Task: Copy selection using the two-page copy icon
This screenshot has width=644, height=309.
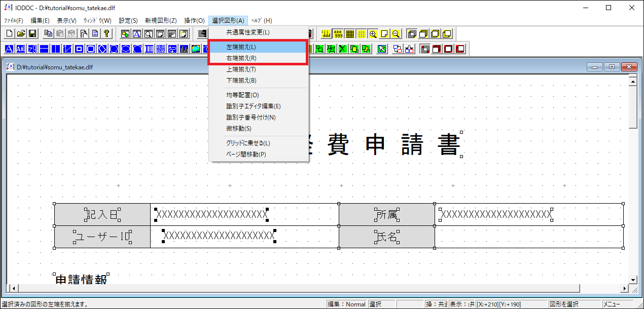Action: [x=48, y=33]
